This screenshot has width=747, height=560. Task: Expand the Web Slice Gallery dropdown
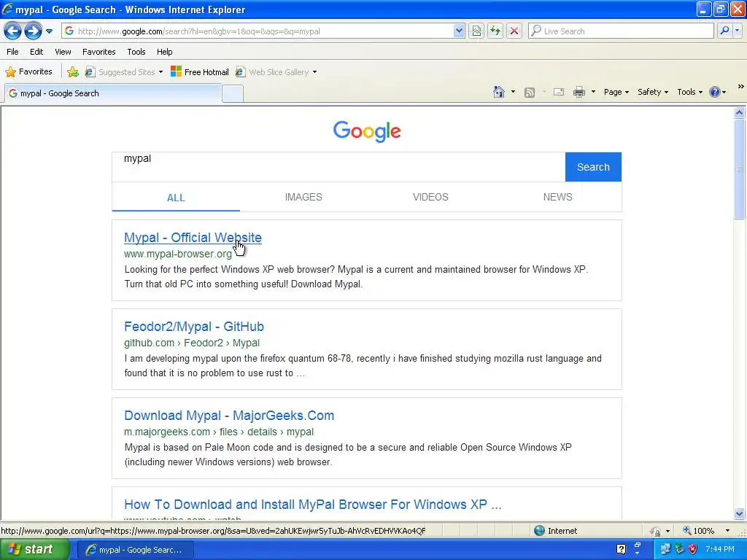(315, 72)
